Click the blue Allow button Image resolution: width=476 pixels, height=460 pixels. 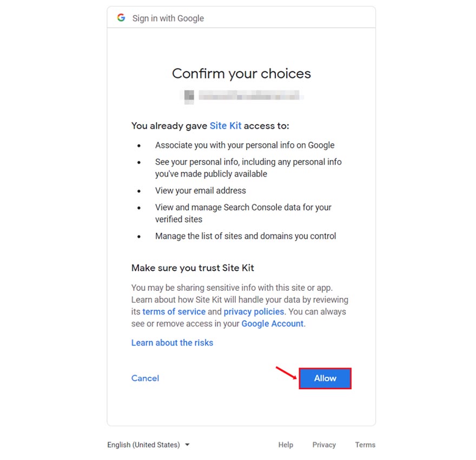pyautogui.click(x=325, y=378)
